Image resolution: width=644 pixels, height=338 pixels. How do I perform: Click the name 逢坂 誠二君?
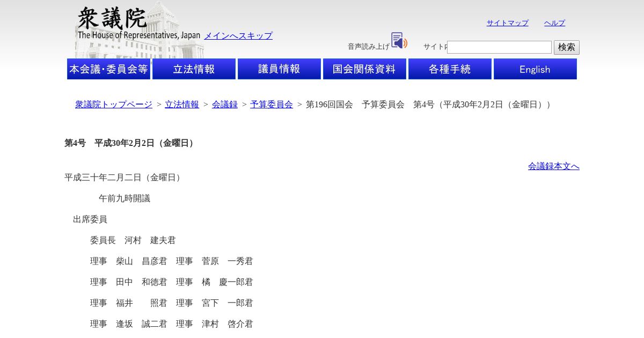tap(142, 324)
